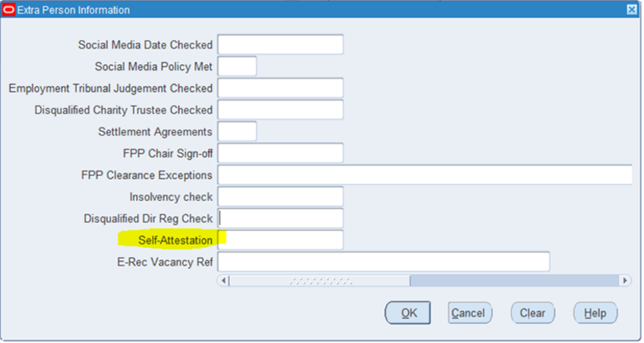Focus the Insolvency check field
644x343 pixels.
pos(281,197)
